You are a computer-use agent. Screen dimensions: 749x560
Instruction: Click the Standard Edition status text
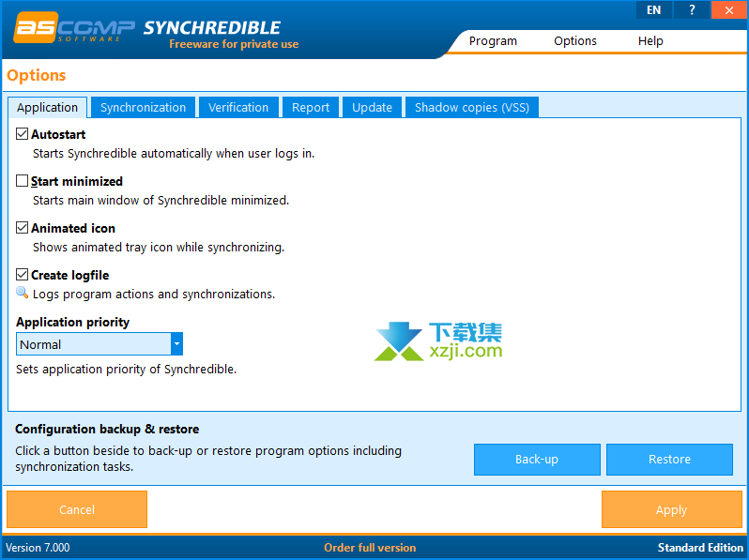(700, 548)
